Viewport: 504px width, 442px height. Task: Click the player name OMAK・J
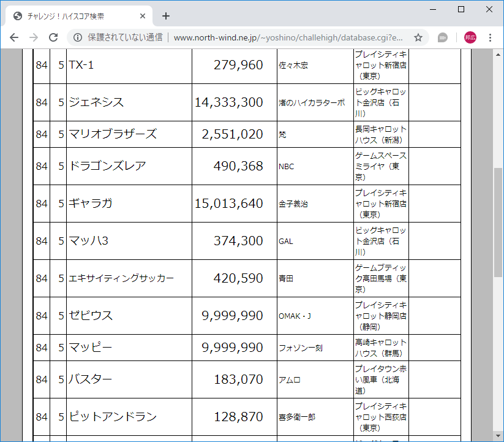coord(295,316)
